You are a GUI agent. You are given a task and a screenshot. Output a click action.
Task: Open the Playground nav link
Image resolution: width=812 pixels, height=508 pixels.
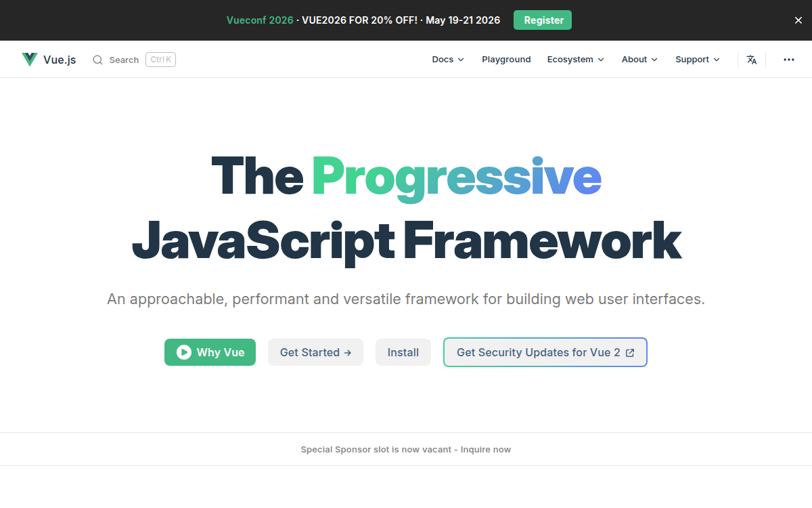pyautogui.click(x=506, y=60)
